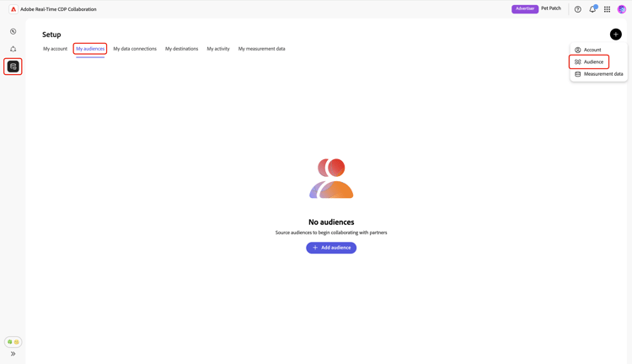Image resolution: width=632 pixels, height=364 pixels.
Task: Expand the sidebar with double chevron
Action: pyautogui.click(x=13, y=354)
